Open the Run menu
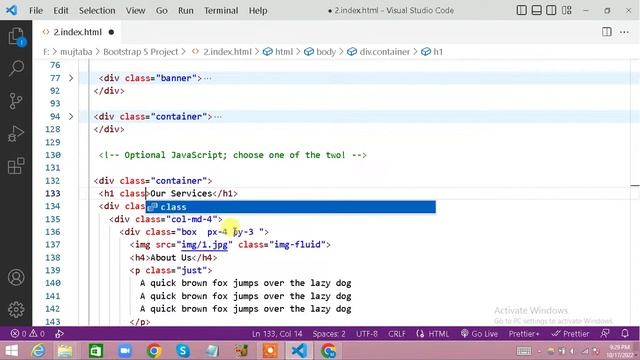This screenshot has height=360, width=640. point(186,11)
